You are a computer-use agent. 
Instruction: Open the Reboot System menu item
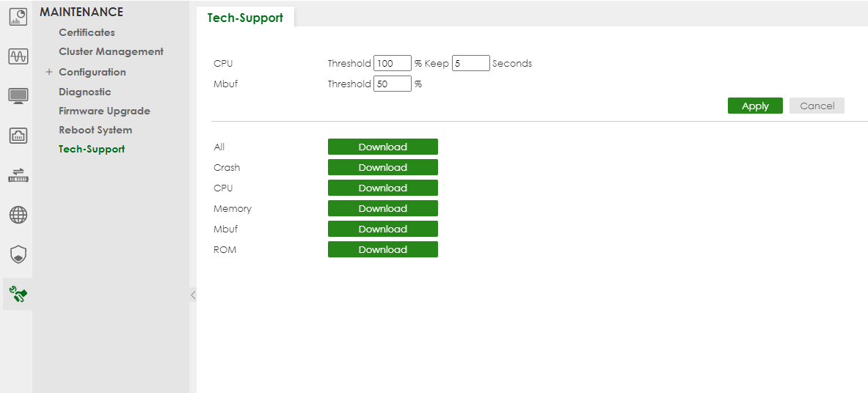click(x=95, y=130)
